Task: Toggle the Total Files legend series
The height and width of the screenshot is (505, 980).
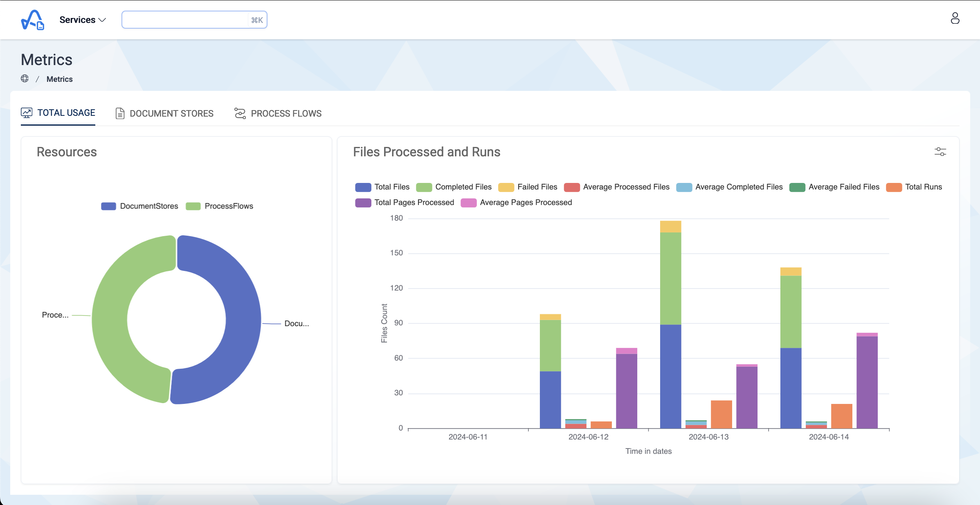Action: coord(382,187)
